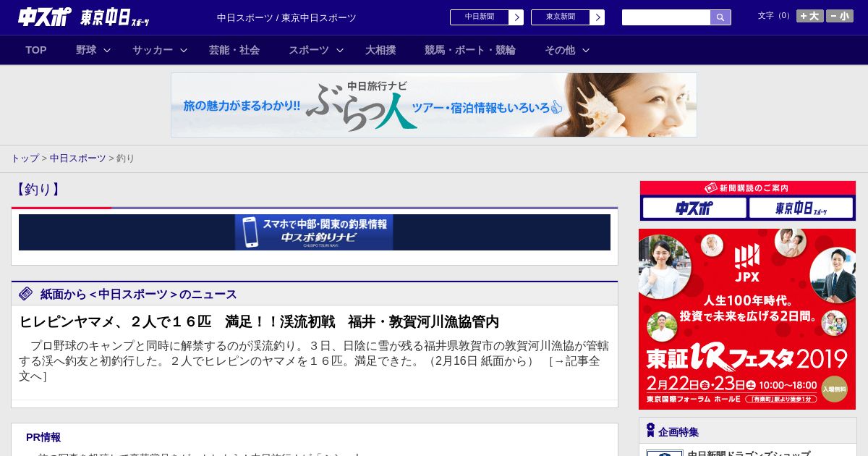Open the 野球 menu label

pyautogui.click(x=86, y=50)
